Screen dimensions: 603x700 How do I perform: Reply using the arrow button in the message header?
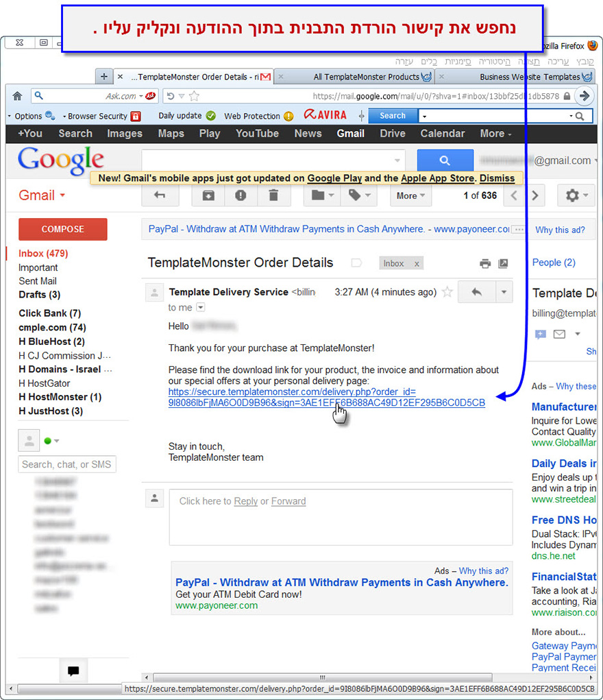477,292
